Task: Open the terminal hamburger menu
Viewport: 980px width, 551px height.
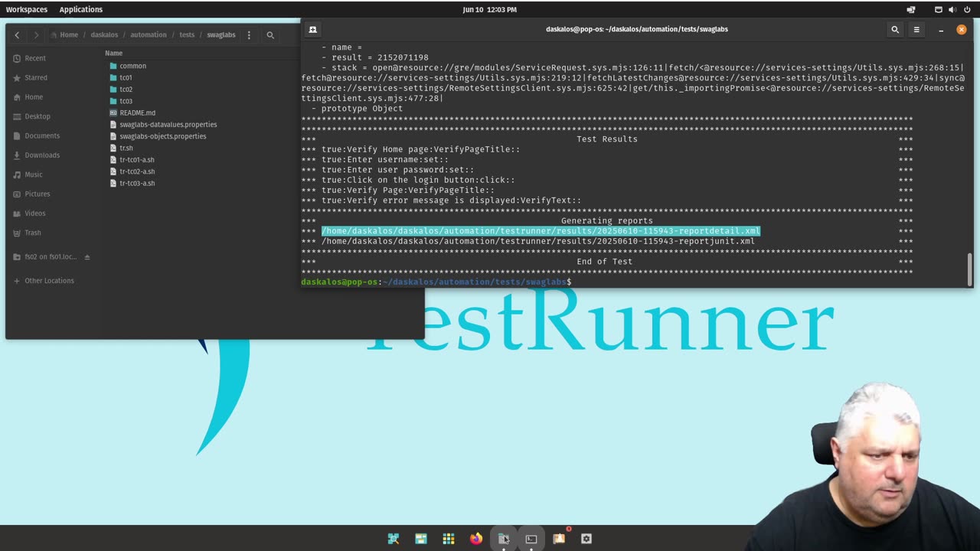Action: 916,29
